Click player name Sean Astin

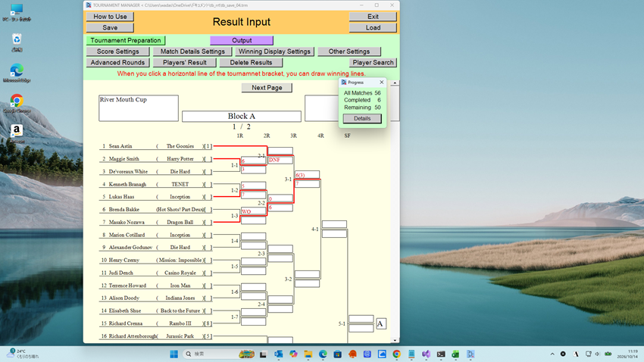click(x=120, y=146)
